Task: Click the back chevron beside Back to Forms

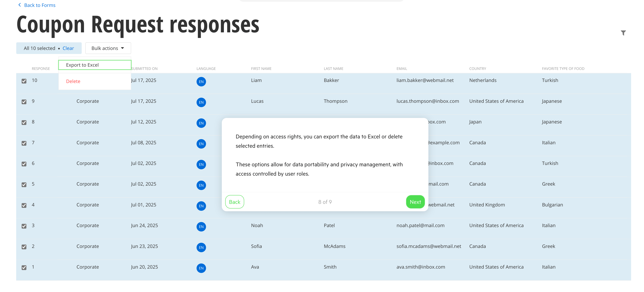Action: [x=19, y=5]
